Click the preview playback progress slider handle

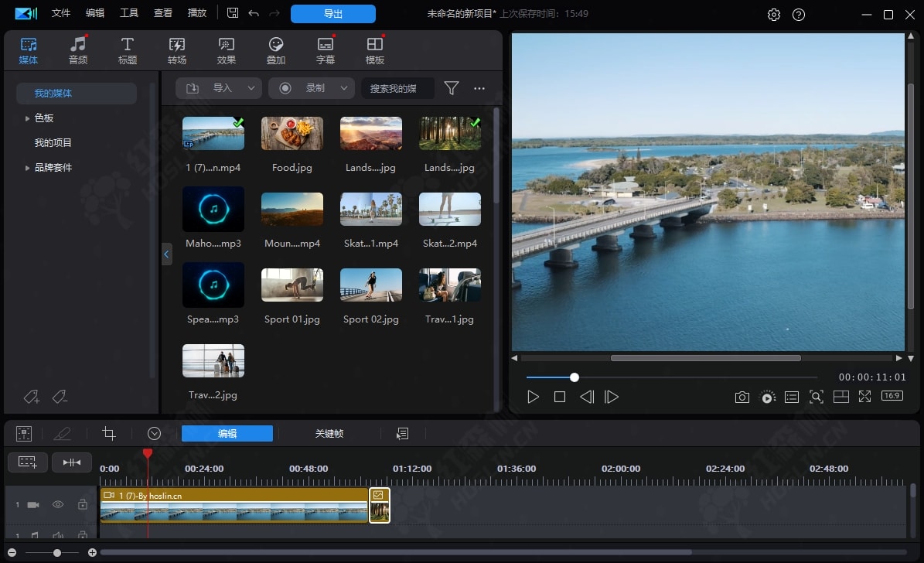575,377
